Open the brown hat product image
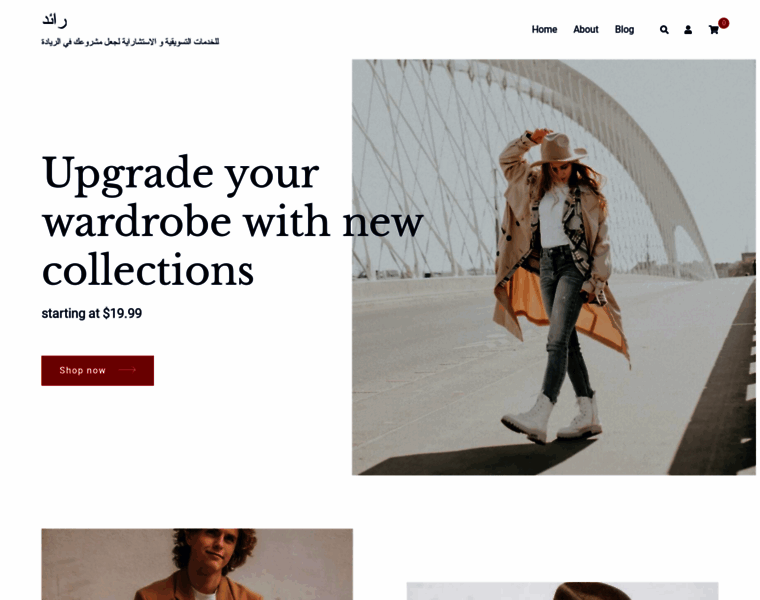Image resolution: width=760 pixels, height=600 pixels. point(562,591)
